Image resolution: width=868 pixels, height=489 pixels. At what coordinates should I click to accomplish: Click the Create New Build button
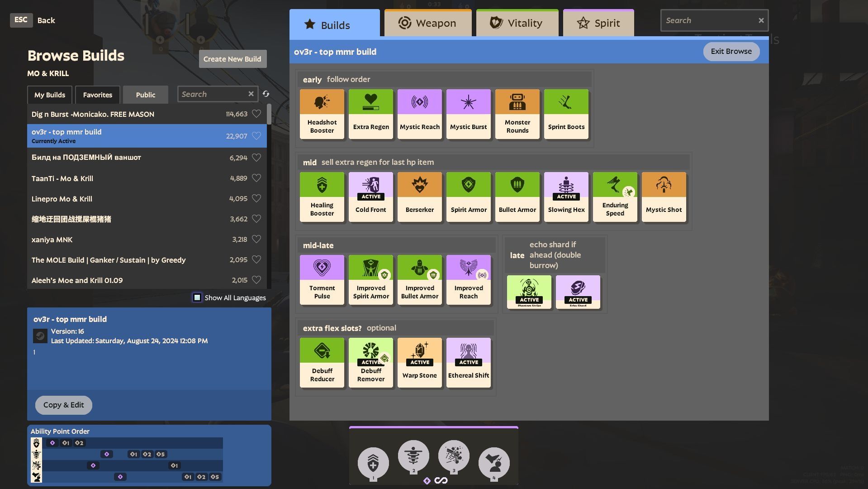(232, 59)
